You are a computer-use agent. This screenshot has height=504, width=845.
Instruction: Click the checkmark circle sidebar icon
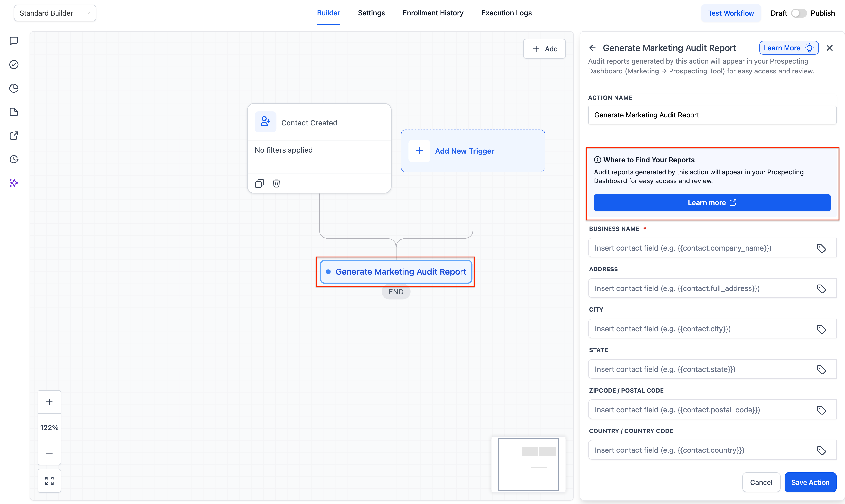14,65
